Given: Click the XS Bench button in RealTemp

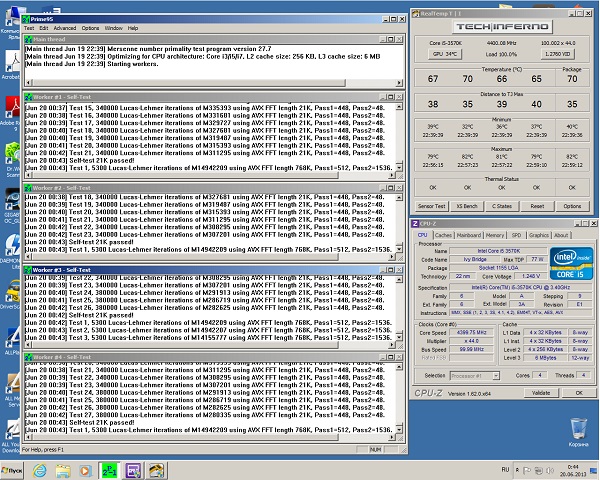Looking at the screenshot, I should 467,206.
